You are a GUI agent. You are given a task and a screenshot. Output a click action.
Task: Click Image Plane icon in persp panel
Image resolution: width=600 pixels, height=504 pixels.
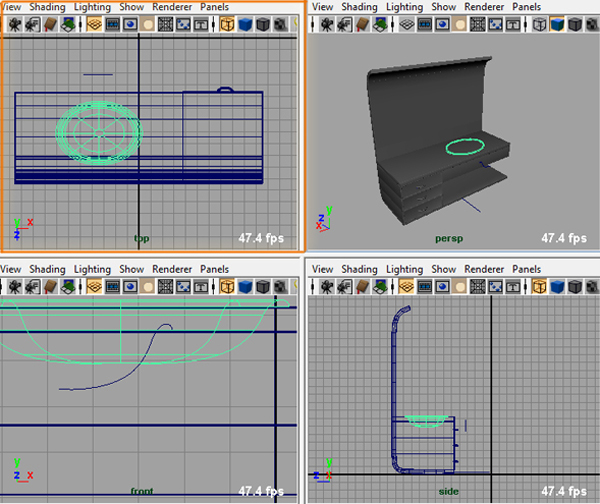click(380, 24)
